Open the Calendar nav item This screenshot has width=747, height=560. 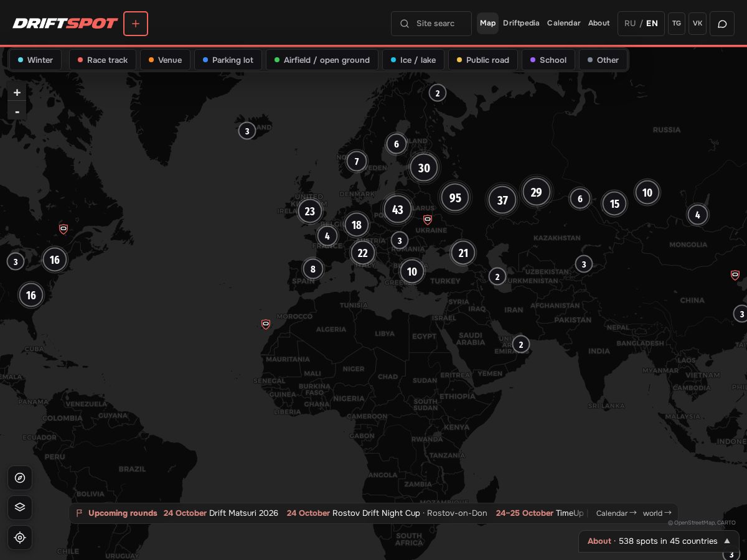[563, 23]
